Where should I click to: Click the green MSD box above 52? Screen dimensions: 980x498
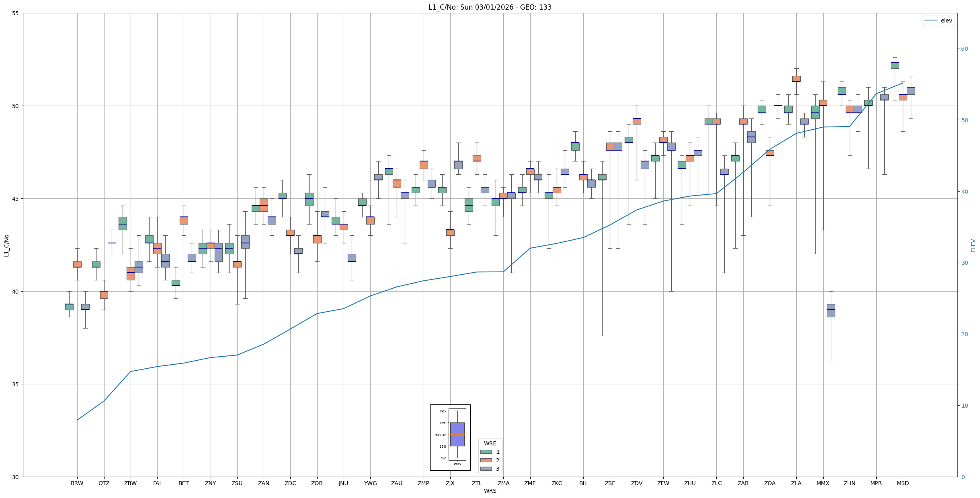pos(894,65)
